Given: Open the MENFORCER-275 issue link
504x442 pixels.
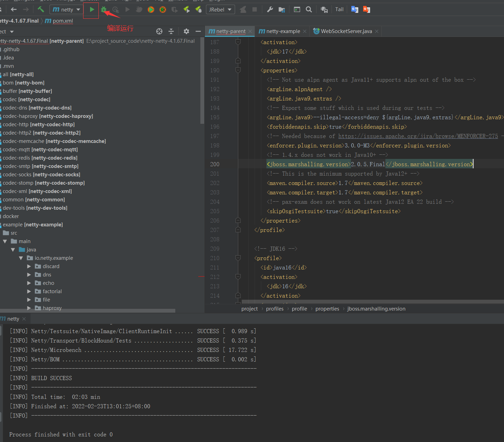Looking at the screenshot, I should coord(418,136).
